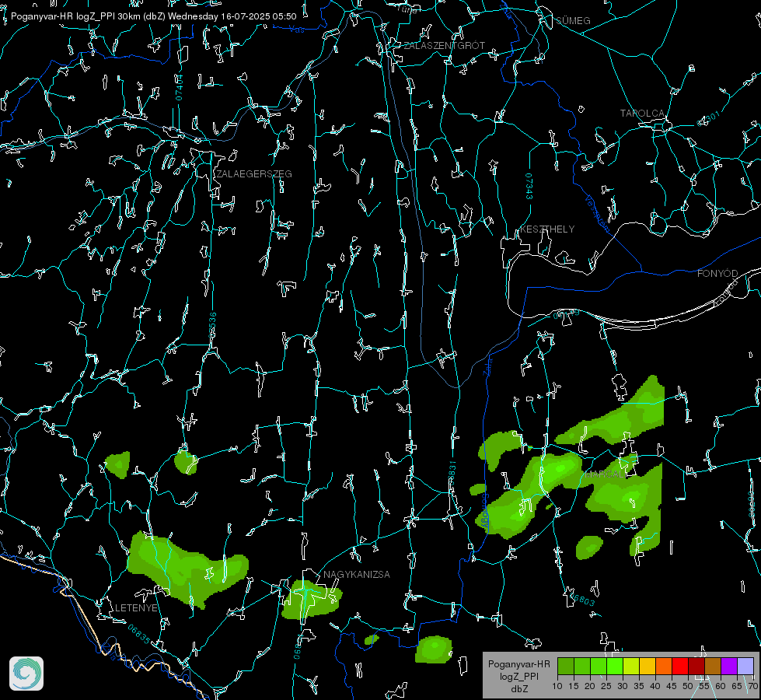The height and width of the screenshot is (700, 761).
Task: Select the NAGYKANIZSA city label
Action: (x=357, y=575)
